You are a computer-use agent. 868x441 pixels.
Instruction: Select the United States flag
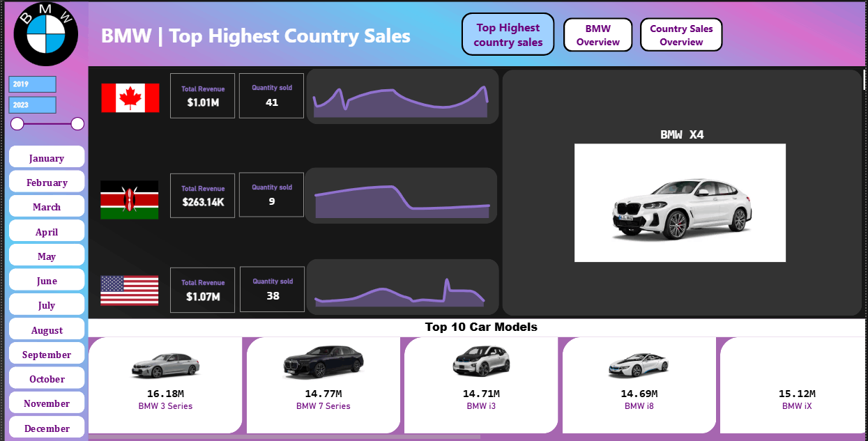click(129, 290)
